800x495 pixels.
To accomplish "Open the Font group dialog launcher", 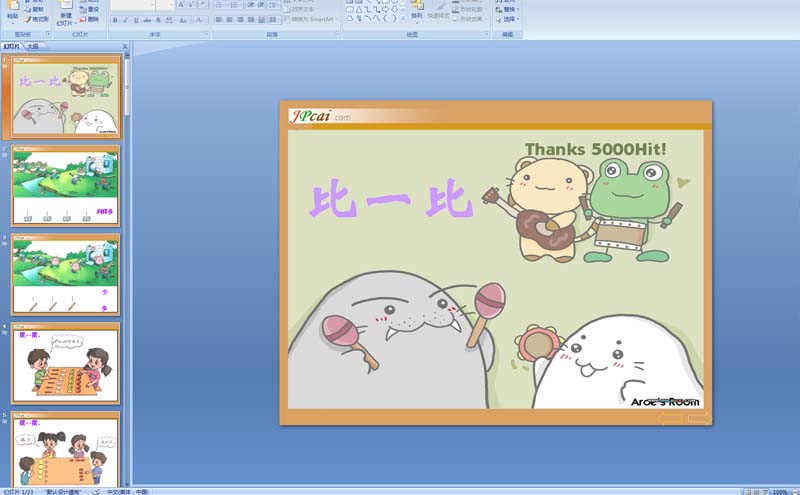I will tap(207, 34).
